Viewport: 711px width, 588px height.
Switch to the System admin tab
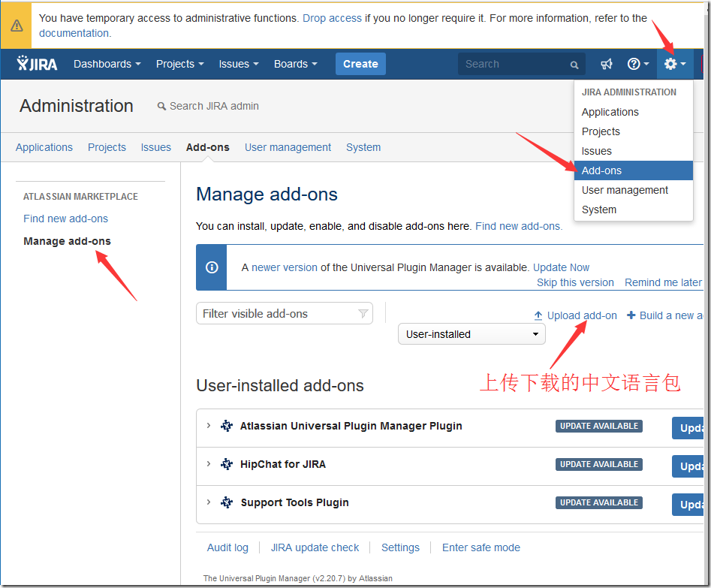363,147
